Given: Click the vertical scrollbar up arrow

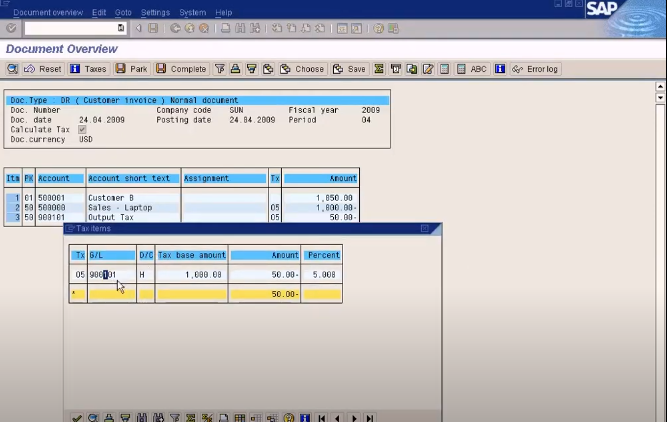Looking at the screenshot, I should pos(660,87).
